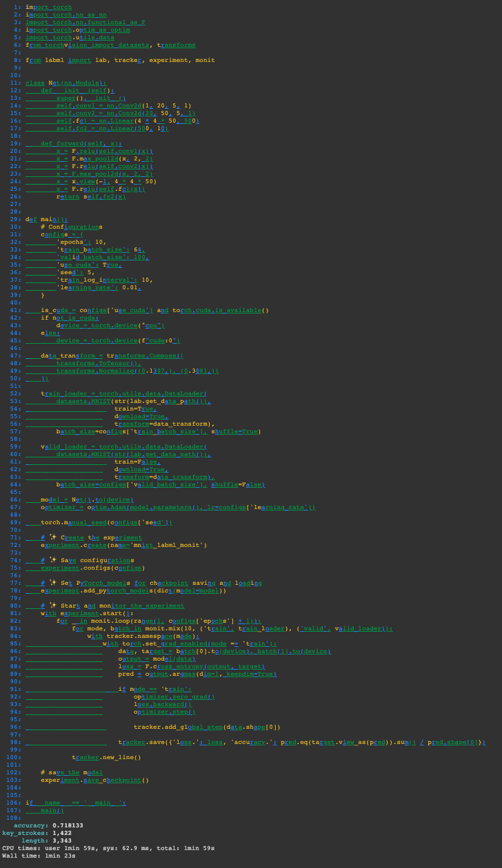Click the sparkle icon before 'Save configurations'
The width and height of the screenshot is (502, 868).
(54, 560)
